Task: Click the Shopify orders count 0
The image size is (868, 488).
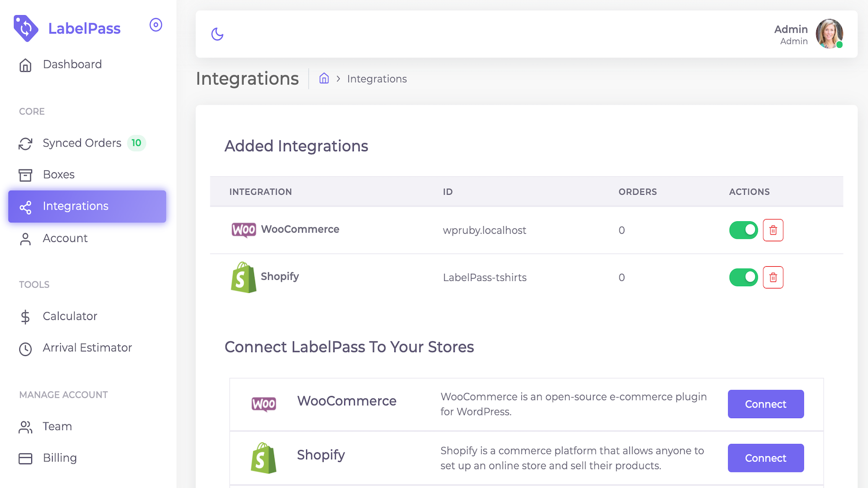Action: click(x=622, y=278)
